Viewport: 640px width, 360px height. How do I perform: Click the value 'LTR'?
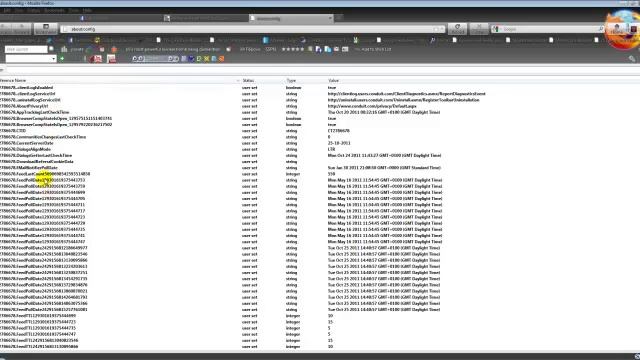click(x=331, y=149)
